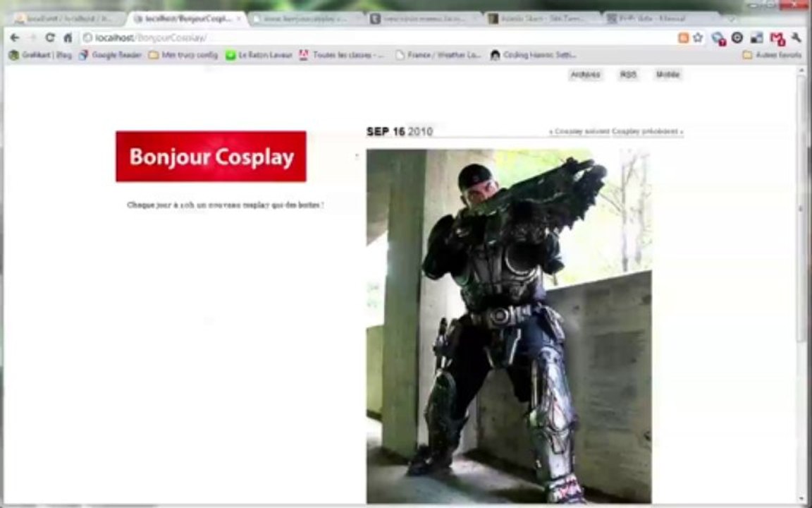Go to the browser home page icon

[x=68, y=38]
